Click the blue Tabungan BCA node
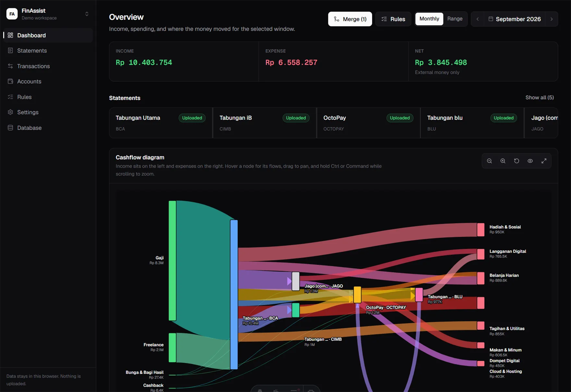 tap(234, 295)
